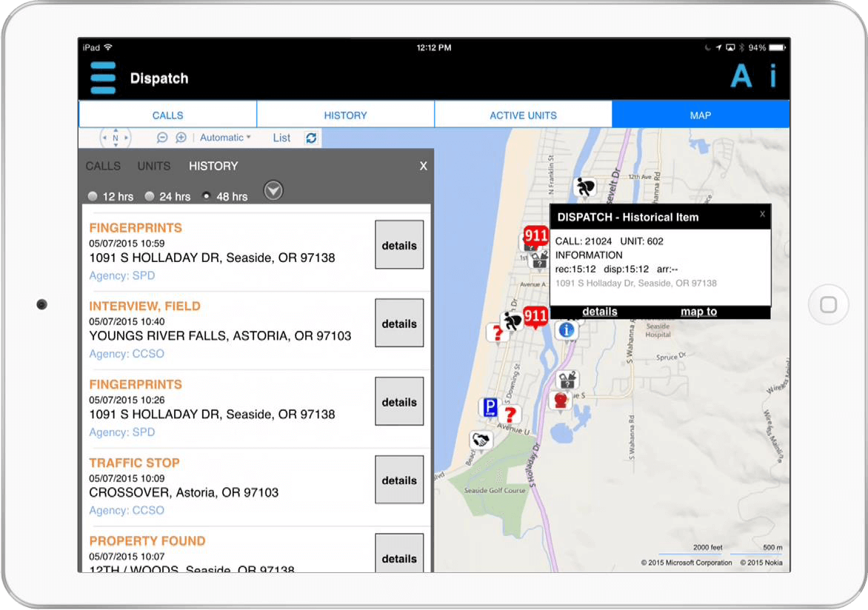Select the blue parking P marker
The height and width of the screenshot is (610, 868).
(490, 407)
